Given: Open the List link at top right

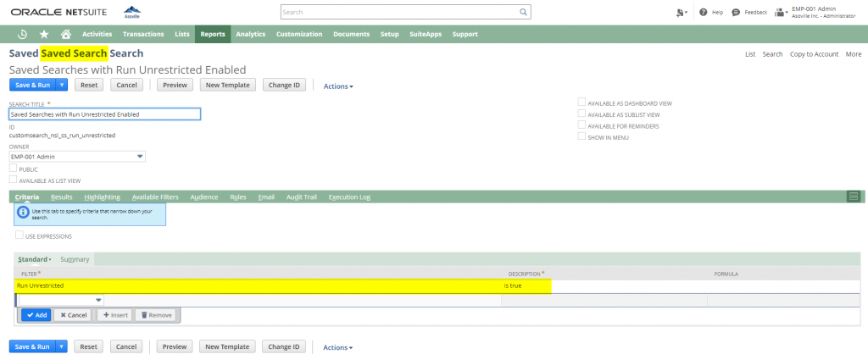Looking at the screenshot, I should pyautogui.click(x=750, y=54).
